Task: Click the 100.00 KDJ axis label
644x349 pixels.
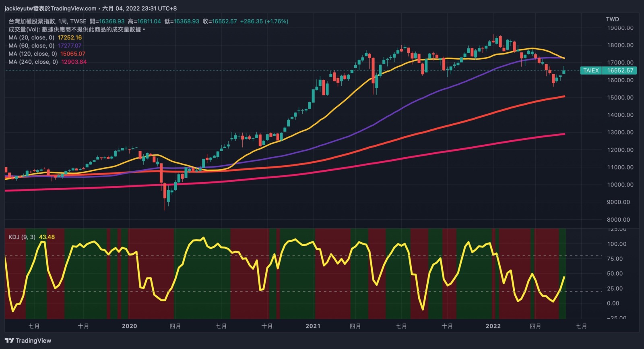Action: click(617, 244)
